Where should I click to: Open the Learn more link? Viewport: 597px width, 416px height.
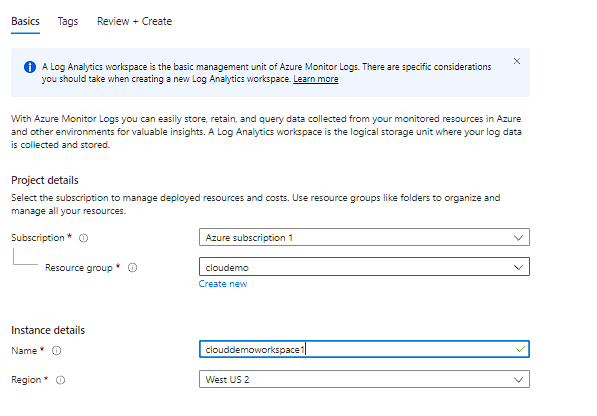click(316, 79)
